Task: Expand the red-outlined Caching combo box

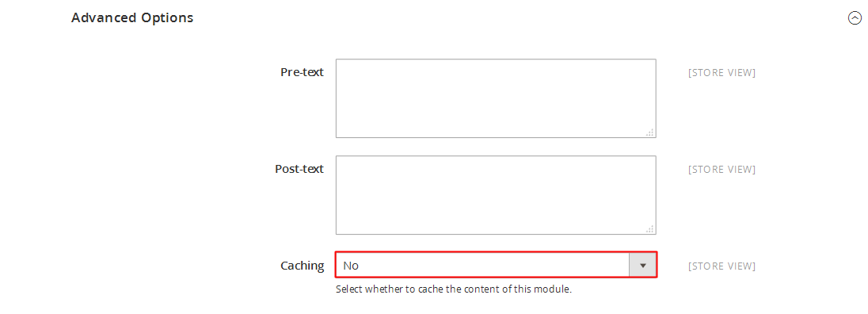Action: (496, 266)
